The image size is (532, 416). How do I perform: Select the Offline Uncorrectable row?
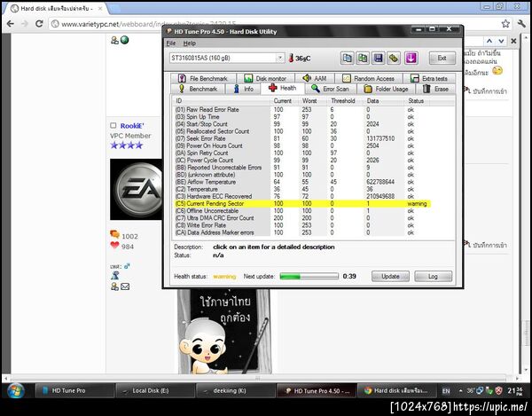pyautogui.click(x=302, y=211)
